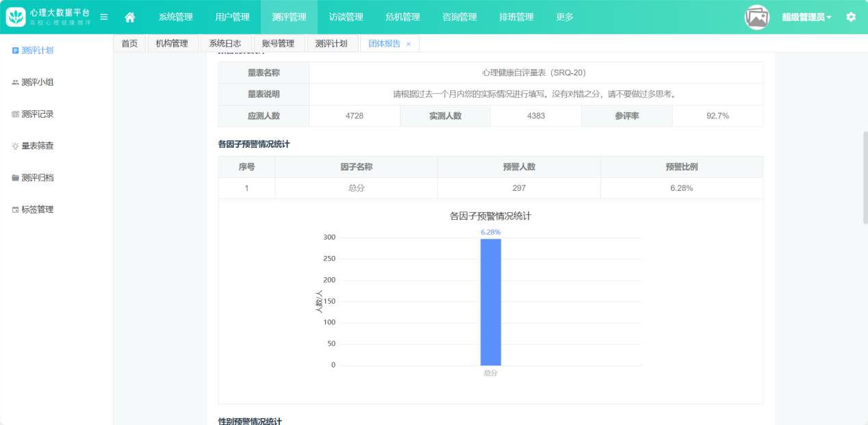Click the home icon in top navigation

tap(130, 17)
